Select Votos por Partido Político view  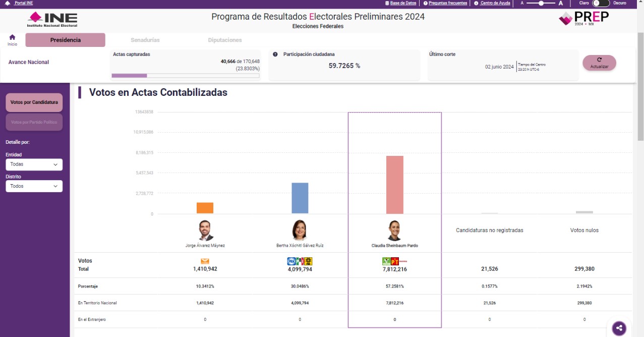(34, 122)
